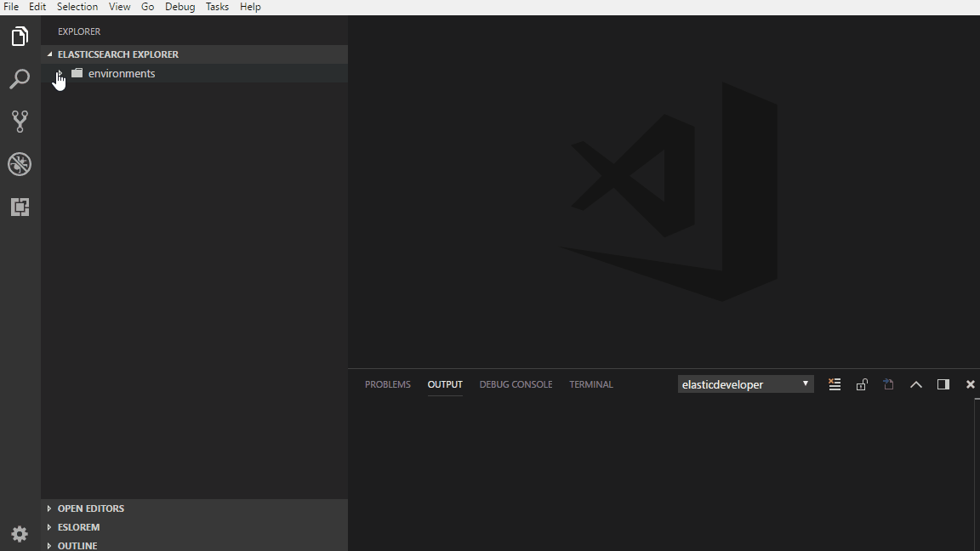Open the Debug view in the activity bar
The image size is (980, 551).
(20, 164)
